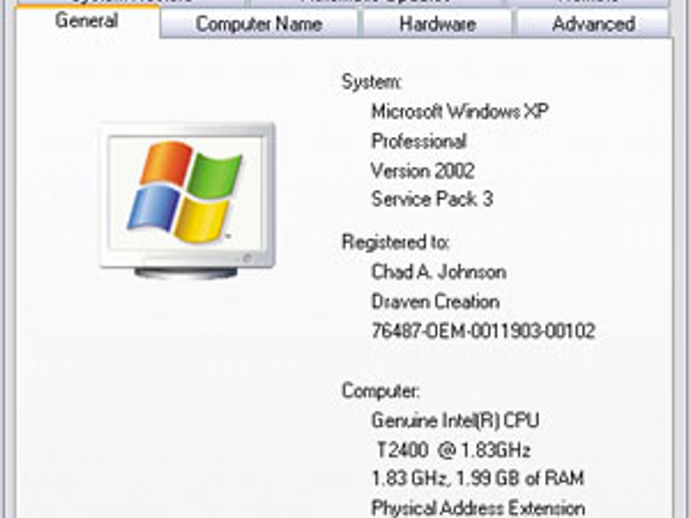690x518 pixels.
Task: Switch to the Computer Name tab
Action: [259, 24]
